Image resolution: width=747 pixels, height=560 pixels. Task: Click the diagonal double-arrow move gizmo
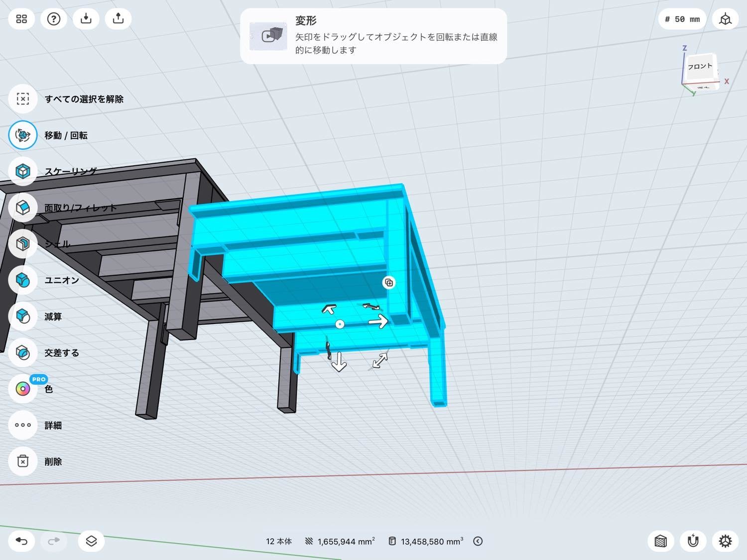380,360
